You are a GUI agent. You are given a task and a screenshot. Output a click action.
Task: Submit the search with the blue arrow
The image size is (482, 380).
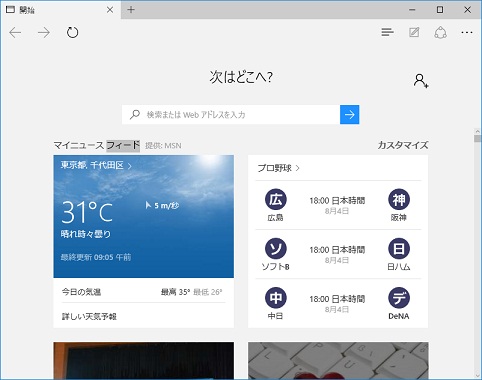click(349, 115)
